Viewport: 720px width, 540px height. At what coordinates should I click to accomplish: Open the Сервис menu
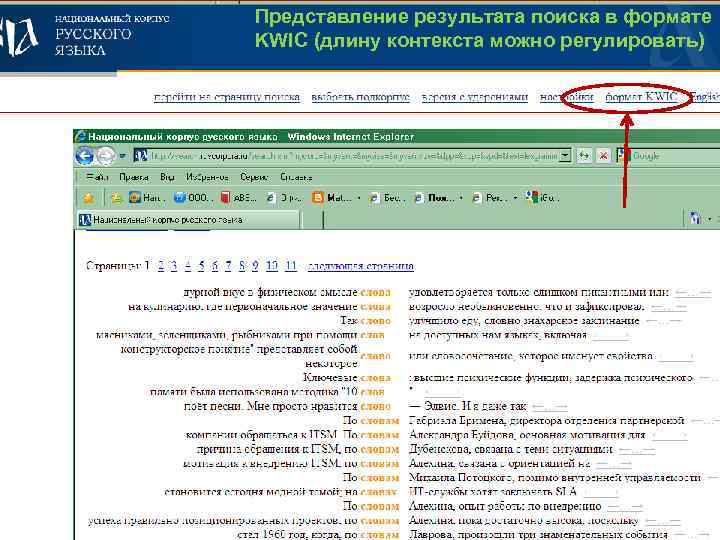point(254,177)
